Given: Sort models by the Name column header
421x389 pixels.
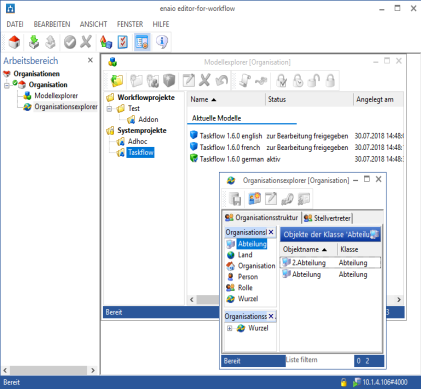Looking at the screenshot, I should click(x=227, y=99).
